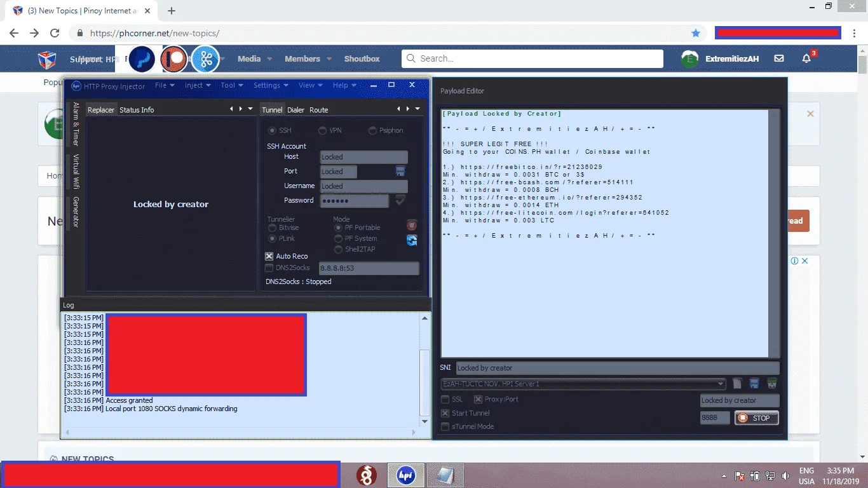
Task: Open the View menu dropdown
Action: [x=310, y=85]
